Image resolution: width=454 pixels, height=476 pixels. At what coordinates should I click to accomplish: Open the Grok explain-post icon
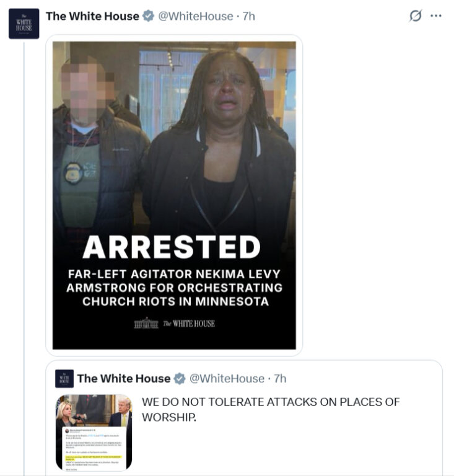[x=415, y=15]
